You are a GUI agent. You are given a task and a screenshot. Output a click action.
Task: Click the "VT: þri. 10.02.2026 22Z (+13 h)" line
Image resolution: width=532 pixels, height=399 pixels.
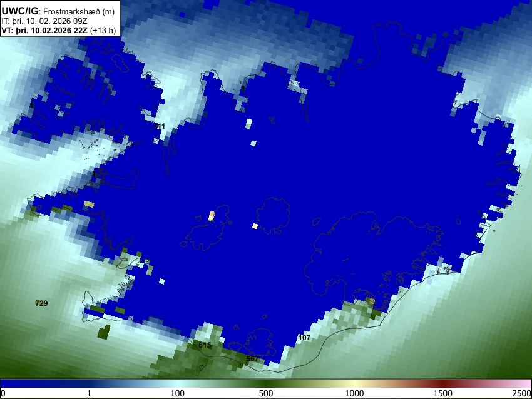59,30
